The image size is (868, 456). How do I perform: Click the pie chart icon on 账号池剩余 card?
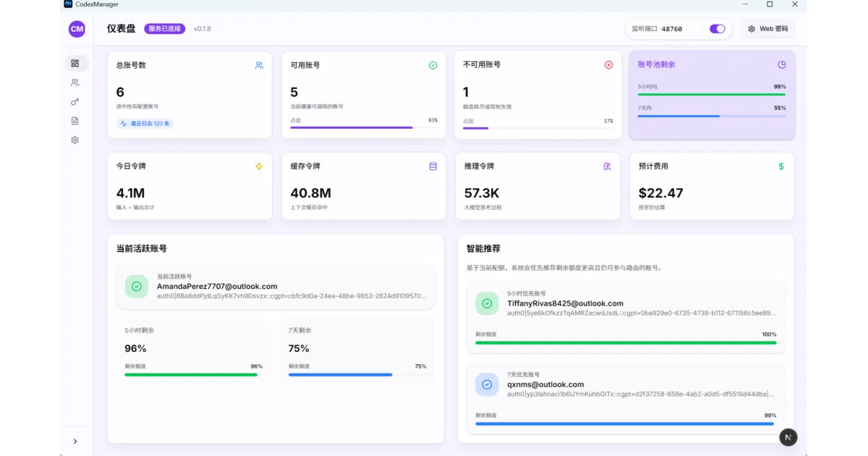[x=782, y=64]
